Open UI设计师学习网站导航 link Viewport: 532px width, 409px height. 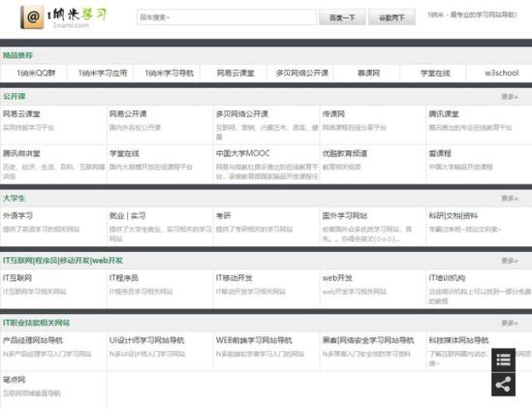tap(146, 340)
